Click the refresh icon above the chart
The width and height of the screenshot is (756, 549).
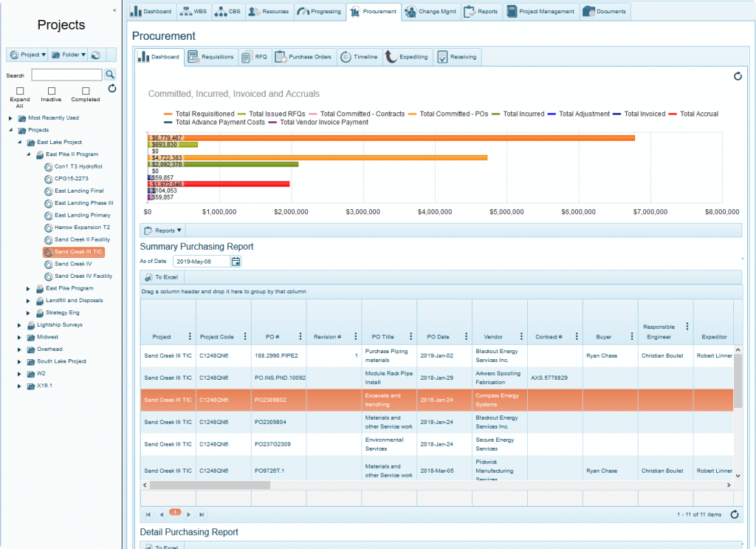coord(737,75)
